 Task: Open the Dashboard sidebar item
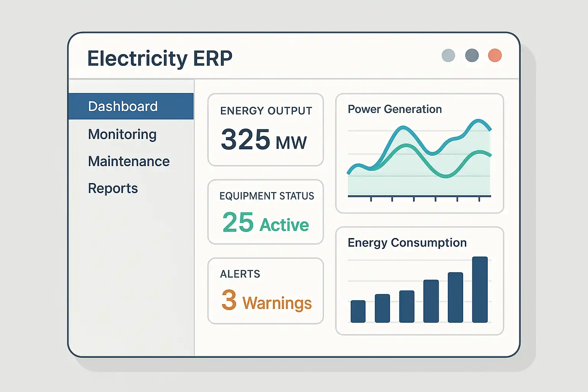coord(123,106)
